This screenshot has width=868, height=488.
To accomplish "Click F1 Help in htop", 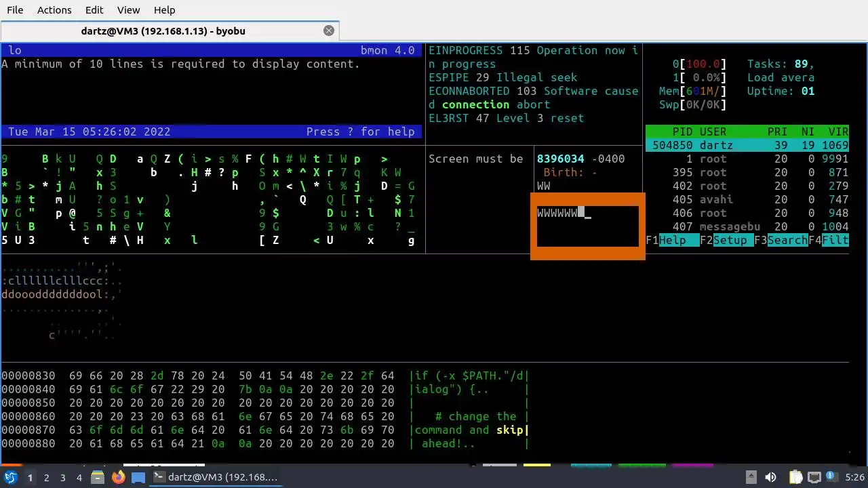I will tap(672, 240).
